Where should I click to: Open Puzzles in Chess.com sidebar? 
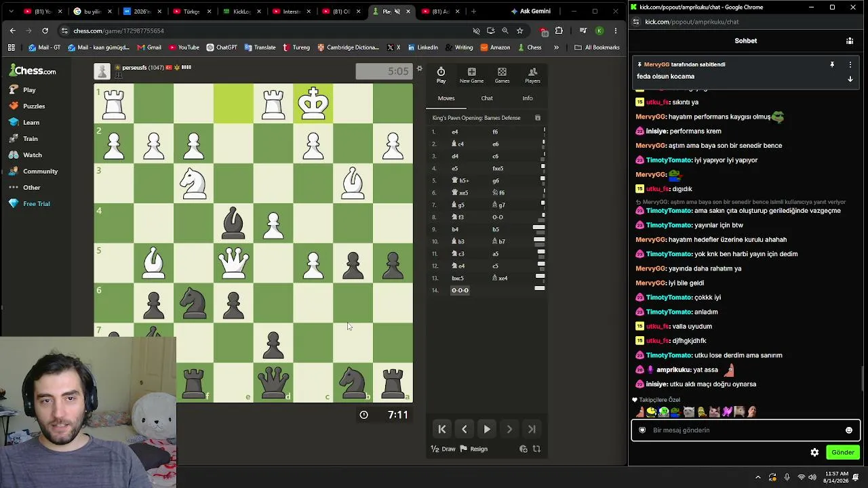point(27,106)
